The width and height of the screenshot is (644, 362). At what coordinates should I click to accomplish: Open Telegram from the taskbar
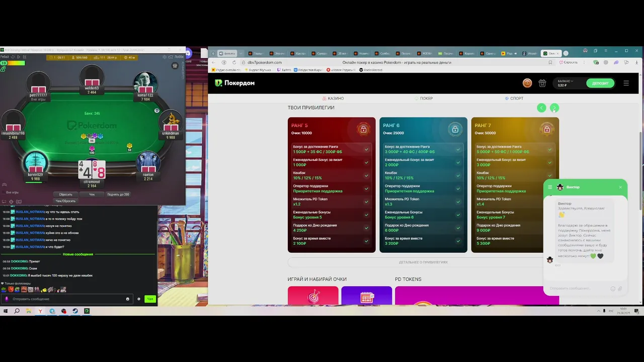[x=52, y=311]
